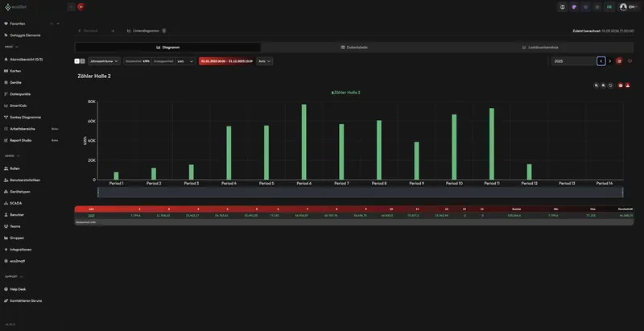The height and width of the screenshot is (331, 644).
Task: Click the heart favorite icon
Action: coord(630,61)
